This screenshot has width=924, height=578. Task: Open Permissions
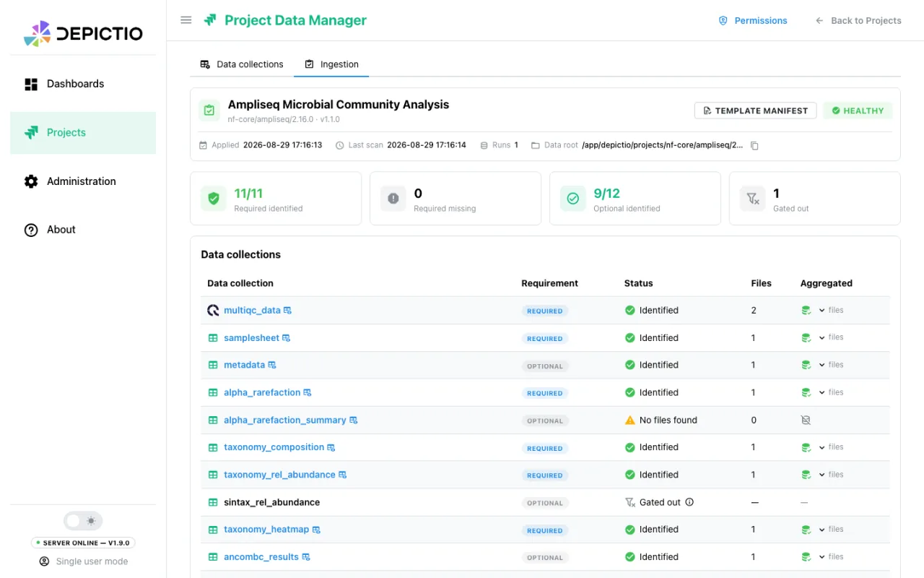(753, 20)
